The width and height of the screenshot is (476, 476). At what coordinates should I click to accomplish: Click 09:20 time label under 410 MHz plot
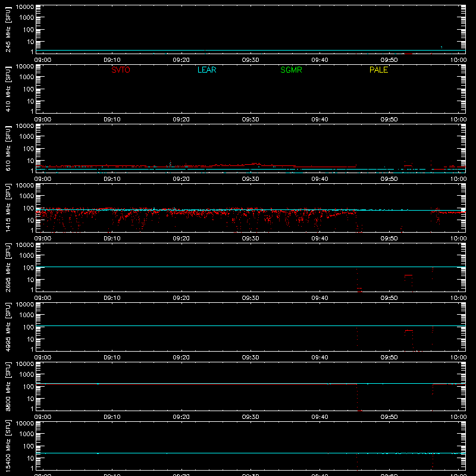[x=181, y=120]
